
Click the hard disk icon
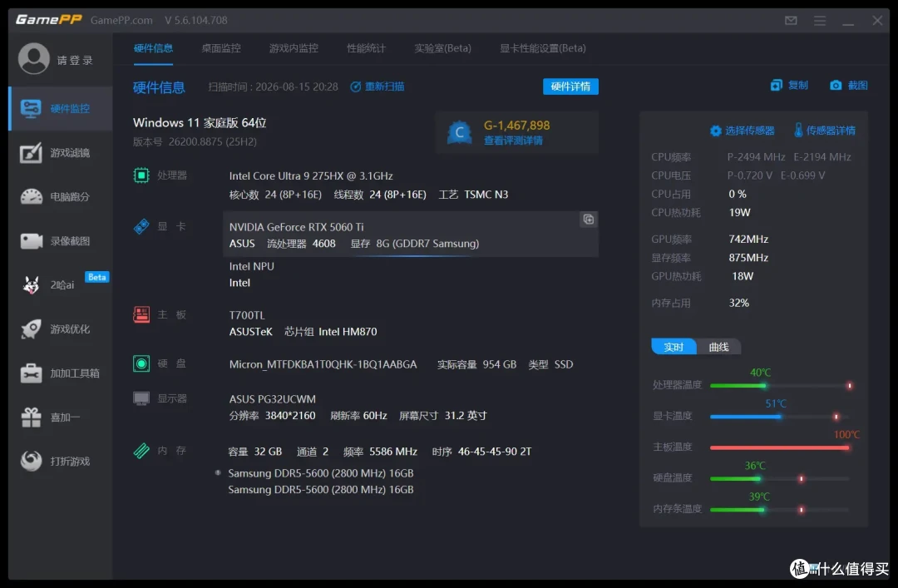141,363
